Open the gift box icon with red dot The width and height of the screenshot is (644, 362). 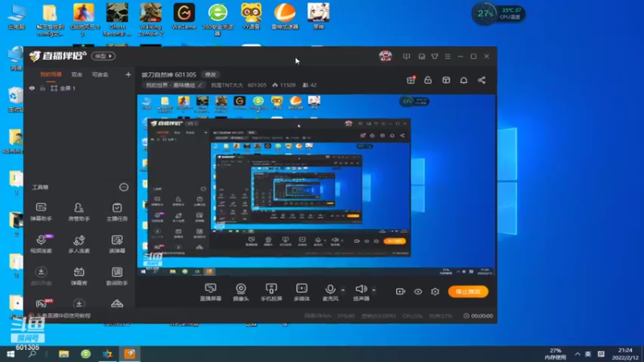pos(411,80)
